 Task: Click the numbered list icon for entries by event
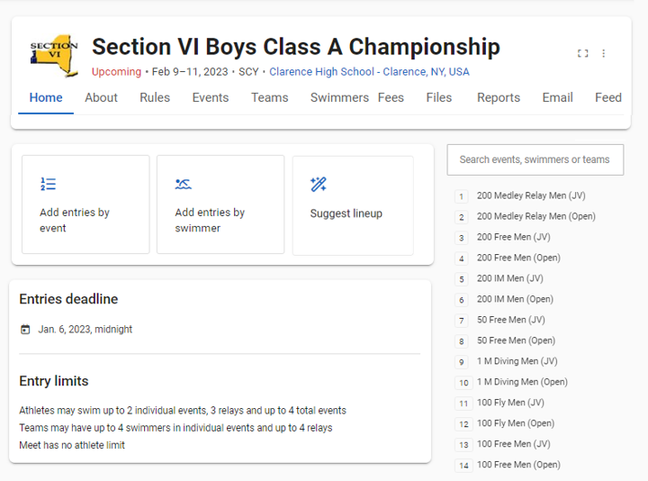pos(48,184)
